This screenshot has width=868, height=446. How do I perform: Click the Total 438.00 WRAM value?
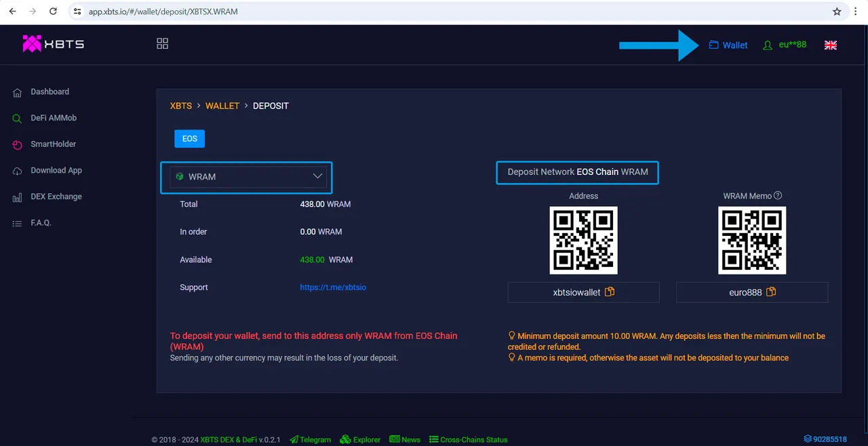point(325,204)
